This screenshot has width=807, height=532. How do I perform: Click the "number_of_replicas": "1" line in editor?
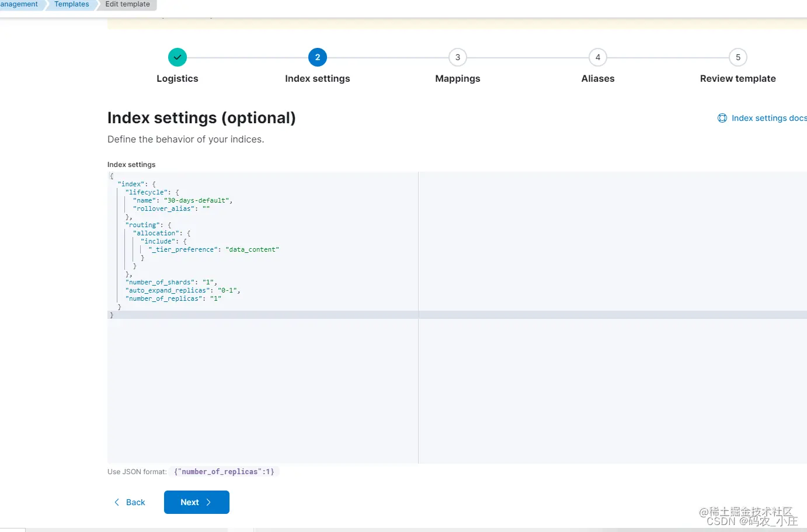click(x=173, y=298)
